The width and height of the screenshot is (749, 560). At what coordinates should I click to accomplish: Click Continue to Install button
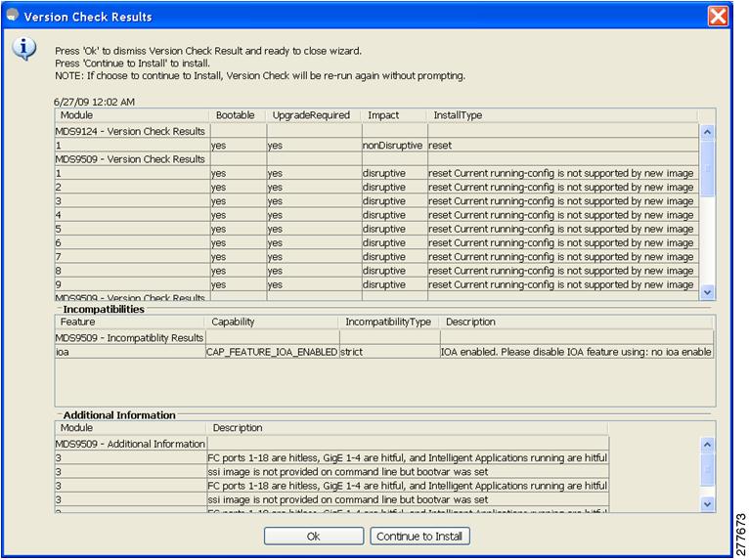[419, 537]
